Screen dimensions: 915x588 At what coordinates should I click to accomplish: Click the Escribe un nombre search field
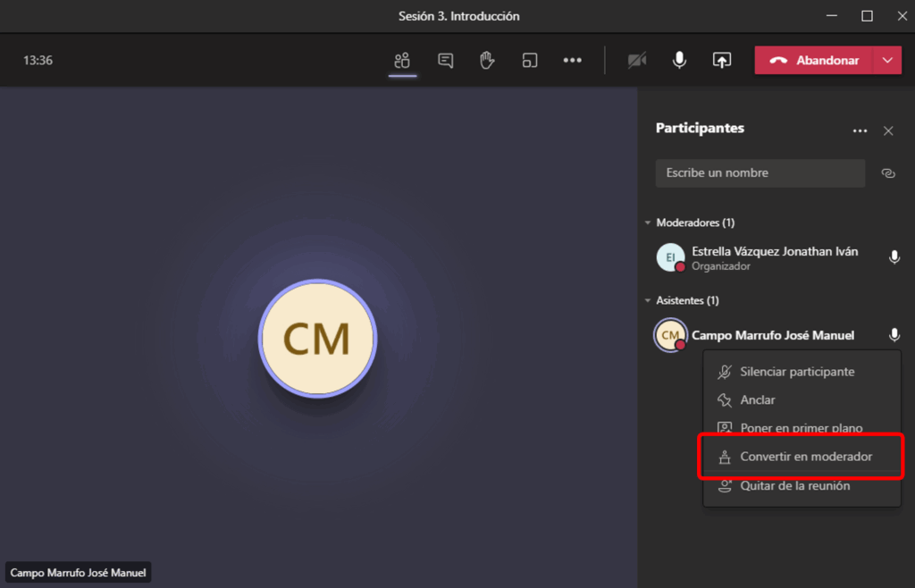coord(760,173)
